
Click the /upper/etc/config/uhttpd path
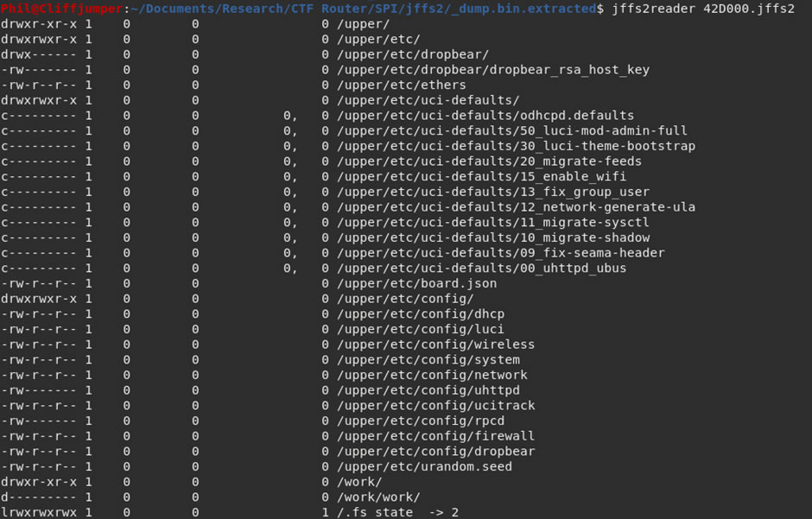pyautogui.click(x=428, y=390)
